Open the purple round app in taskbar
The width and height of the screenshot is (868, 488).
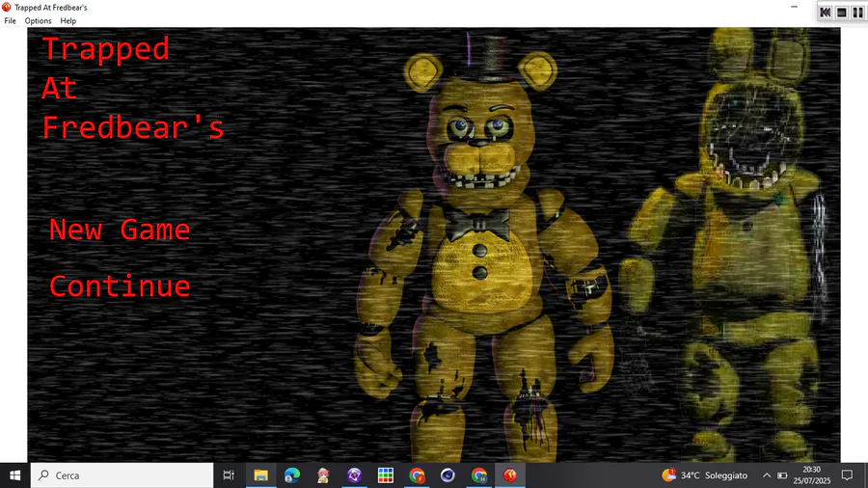[x=354, y=475]
